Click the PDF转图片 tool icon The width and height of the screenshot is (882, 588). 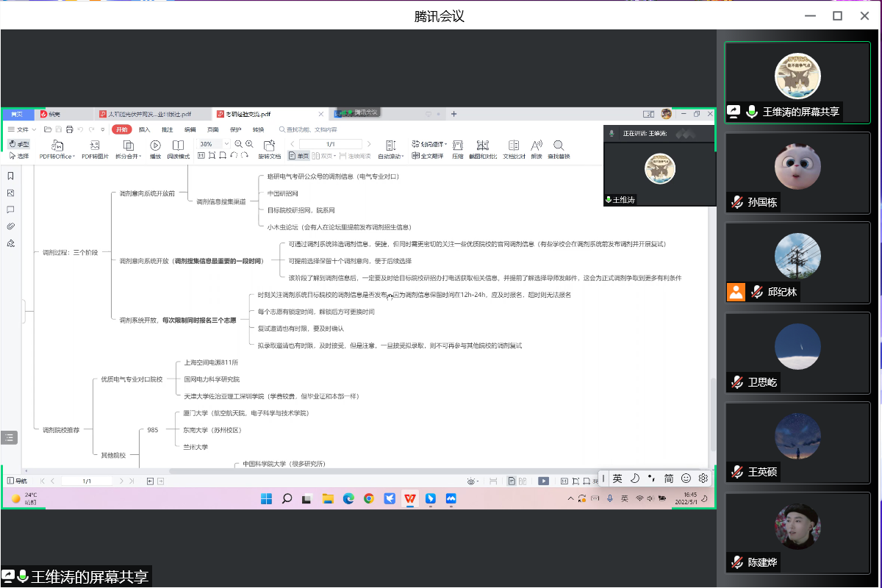94,146
